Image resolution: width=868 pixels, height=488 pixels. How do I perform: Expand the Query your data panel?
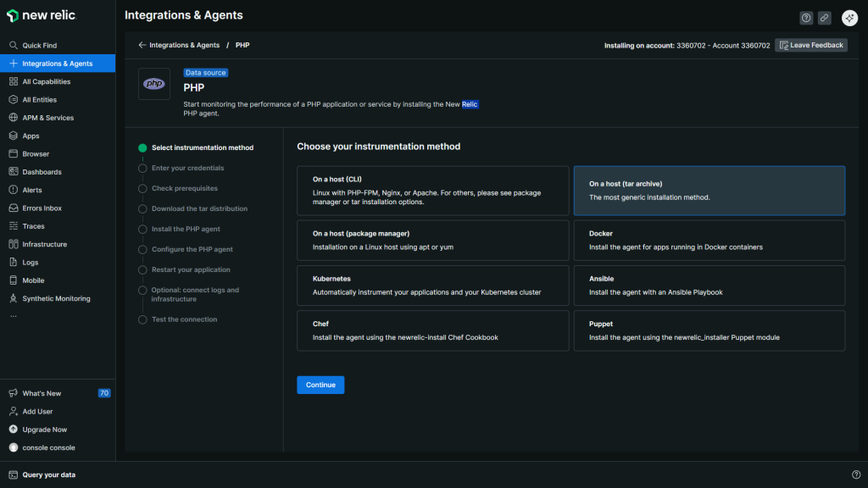coord(48,474)
